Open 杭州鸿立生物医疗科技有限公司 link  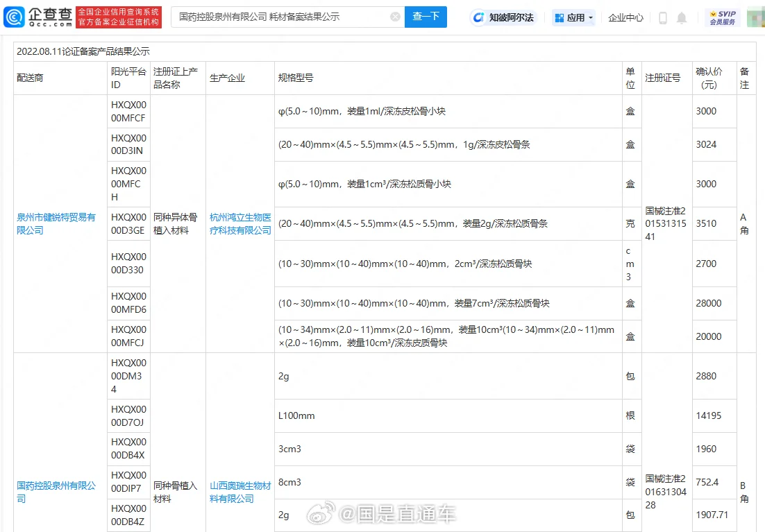pos(239,223)
